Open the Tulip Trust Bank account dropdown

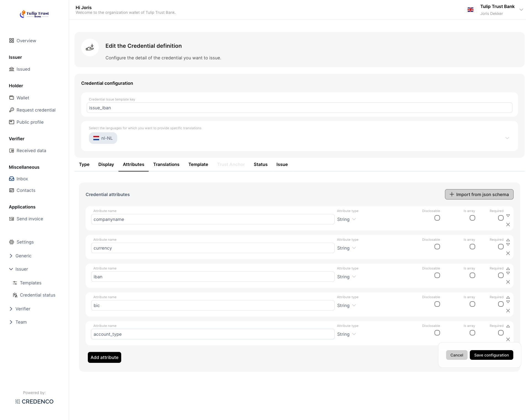coord(521,10)
